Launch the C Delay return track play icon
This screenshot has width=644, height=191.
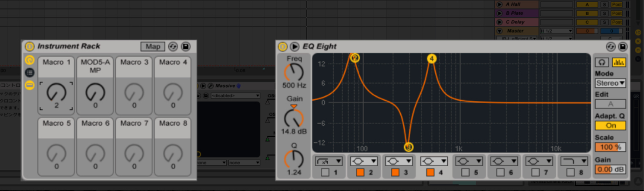(500, 22)
